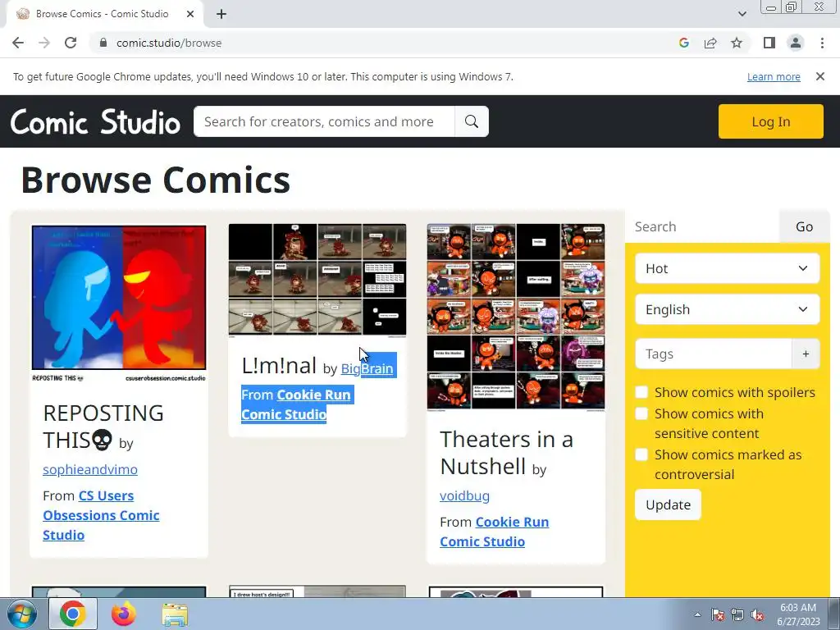This screenshot has height=630, width=840.
Task: Submit search with magnifier icon
Action: coord(472,121)
